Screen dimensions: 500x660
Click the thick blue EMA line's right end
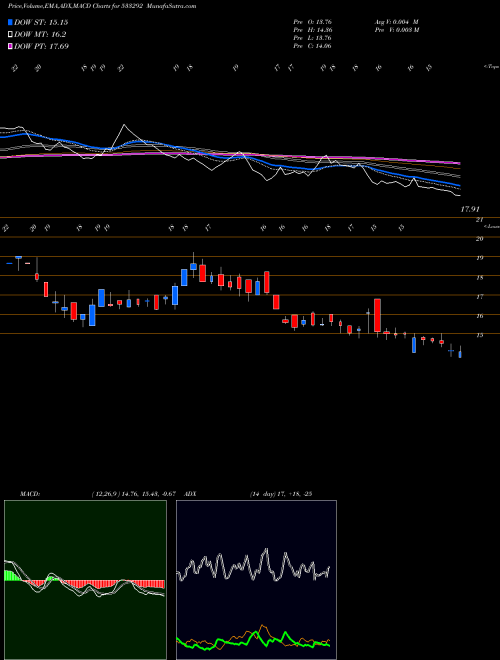pos(459,185)
